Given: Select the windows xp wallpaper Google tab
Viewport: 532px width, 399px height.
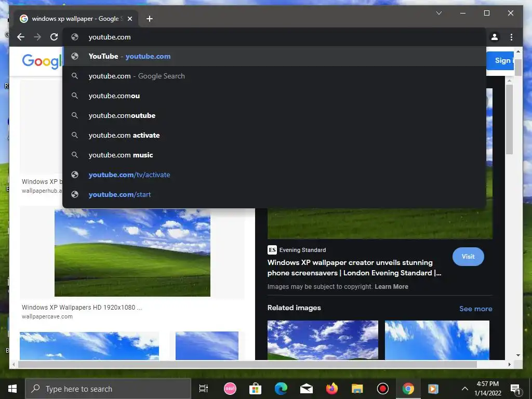Looking at the screenshot, I should [76, 19].
